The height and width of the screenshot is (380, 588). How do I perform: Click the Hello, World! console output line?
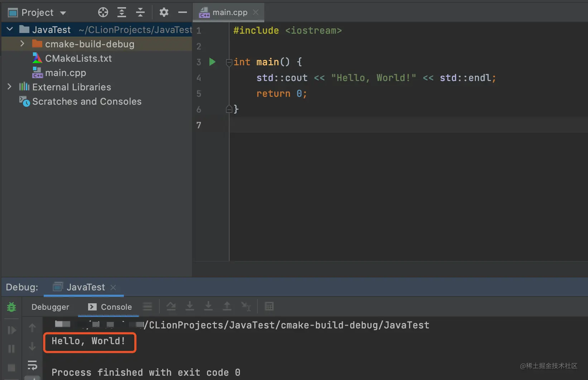[x=88, y=341]
